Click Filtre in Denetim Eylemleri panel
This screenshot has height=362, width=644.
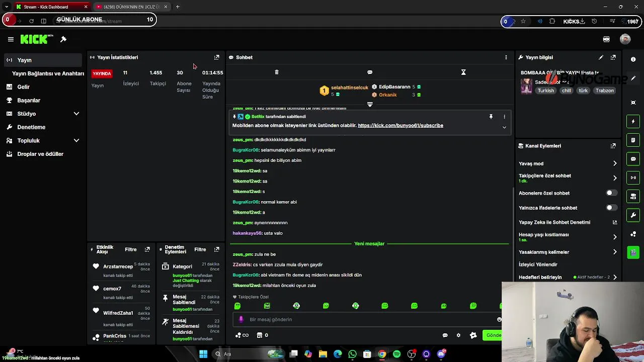pyautogui.click(x=200, y=249)
